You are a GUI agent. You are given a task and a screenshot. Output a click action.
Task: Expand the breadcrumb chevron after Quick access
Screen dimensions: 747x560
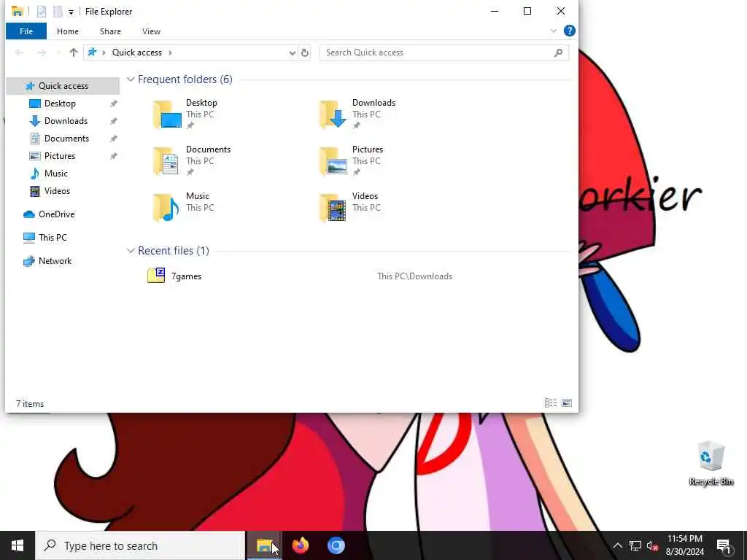click(x=170, y=52)
